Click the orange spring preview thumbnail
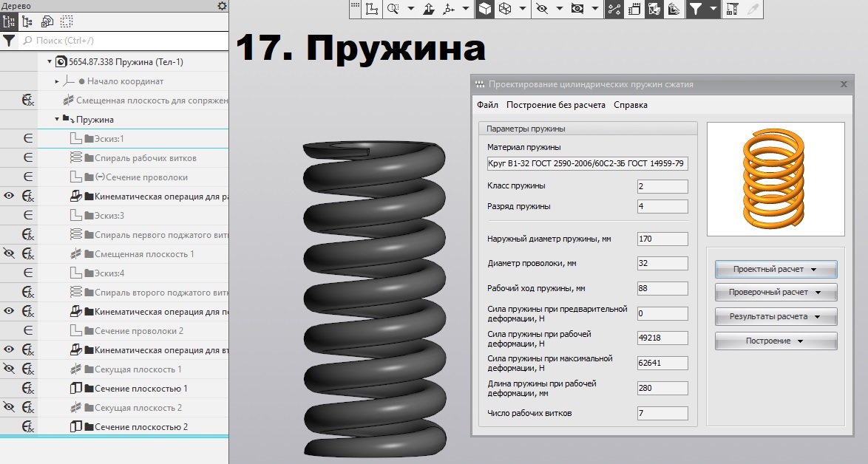This screenshot has width=868, height=464. [775, 179]
